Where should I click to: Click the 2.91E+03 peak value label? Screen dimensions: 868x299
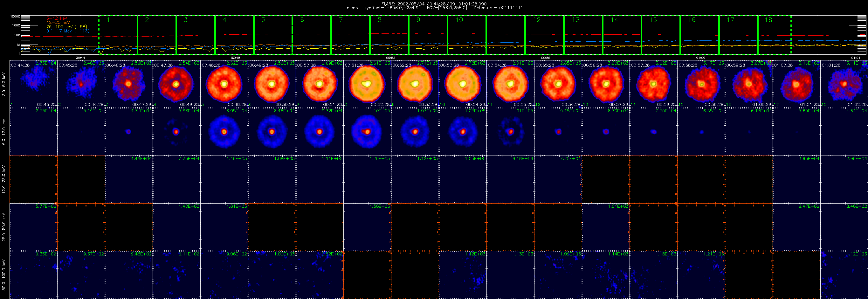tap(523, 63)
